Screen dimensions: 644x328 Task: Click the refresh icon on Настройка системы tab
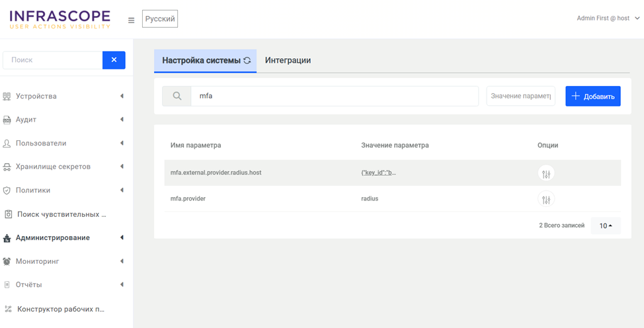[247, 60]
